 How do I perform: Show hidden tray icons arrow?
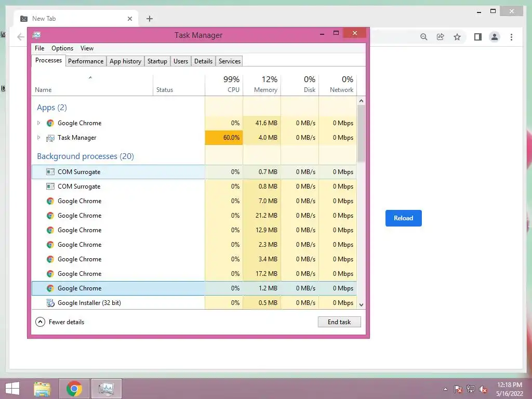tap(445, 389)
